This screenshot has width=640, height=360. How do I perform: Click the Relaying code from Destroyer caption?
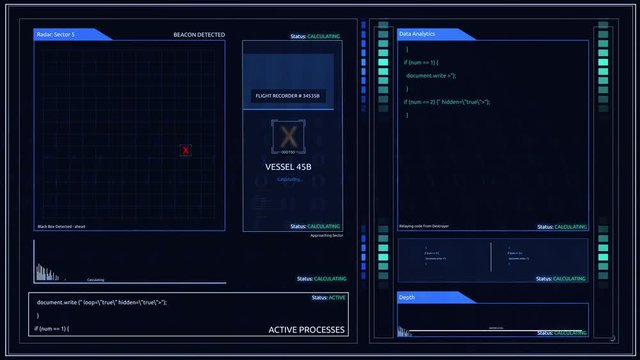point(424,226)
